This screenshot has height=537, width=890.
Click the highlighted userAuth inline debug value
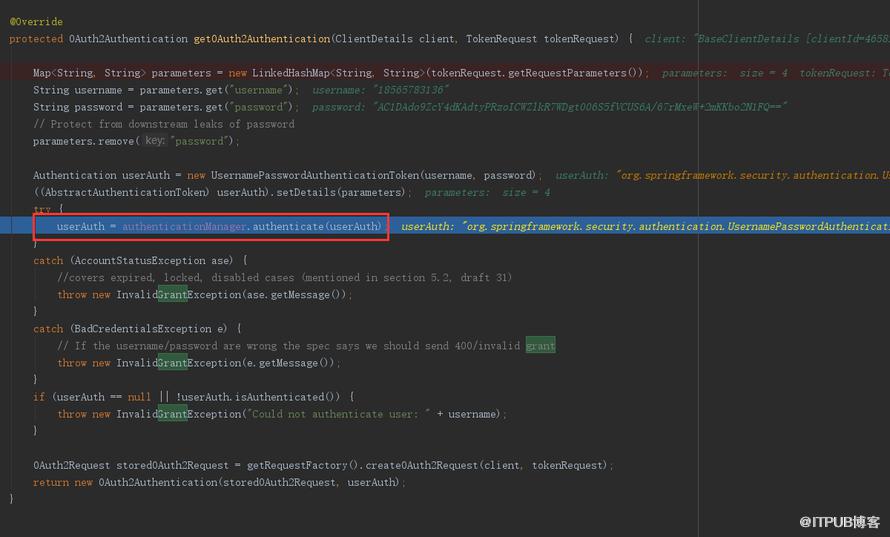click(x=645, y=226)
